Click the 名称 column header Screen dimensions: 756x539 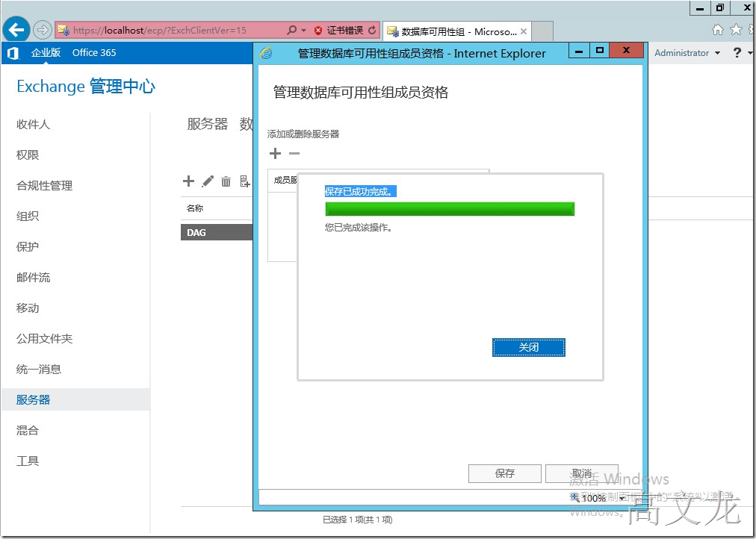point(195,208)
